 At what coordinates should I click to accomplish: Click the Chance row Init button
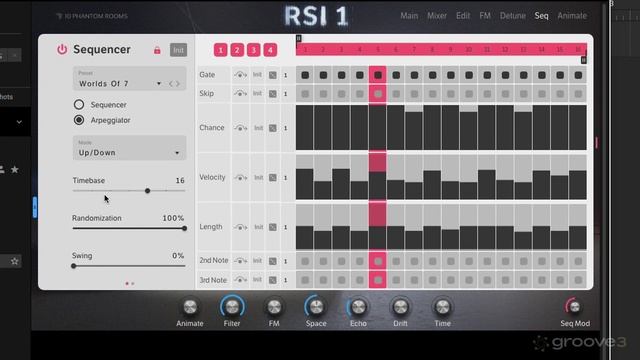point(258,128)
